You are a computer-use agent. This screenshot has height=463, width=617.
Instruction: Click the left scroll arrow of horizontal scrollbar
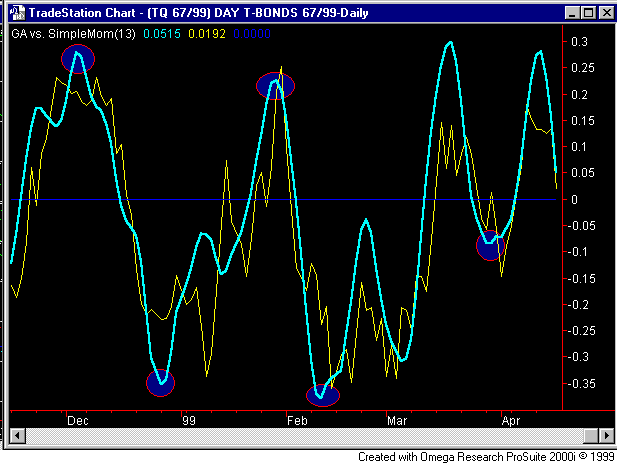(14, 437)
